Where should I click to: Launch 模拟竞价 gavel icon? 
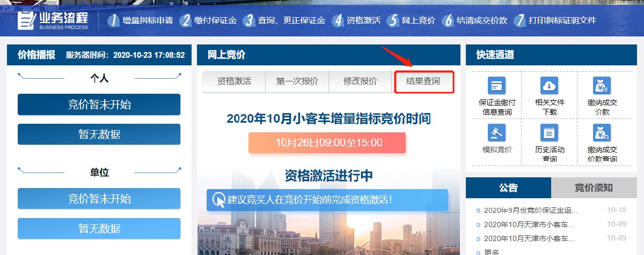[496, 132]
